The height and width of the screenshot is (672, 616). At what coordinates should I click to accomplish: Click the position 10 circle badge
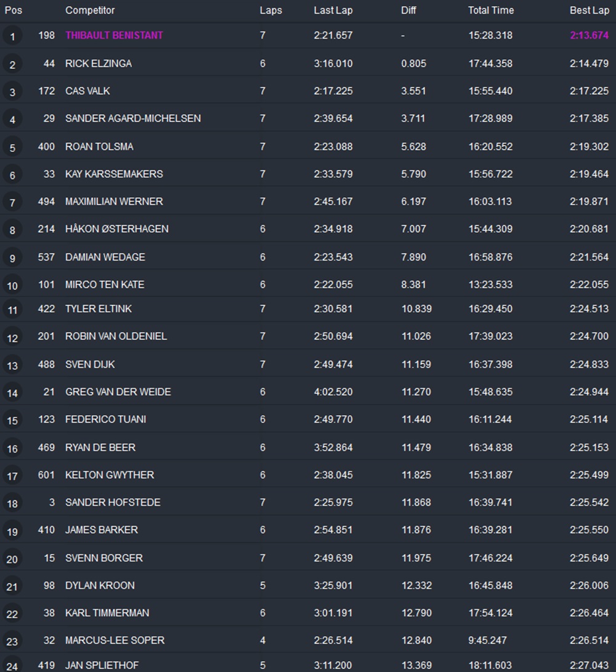(x=12, y=286)
